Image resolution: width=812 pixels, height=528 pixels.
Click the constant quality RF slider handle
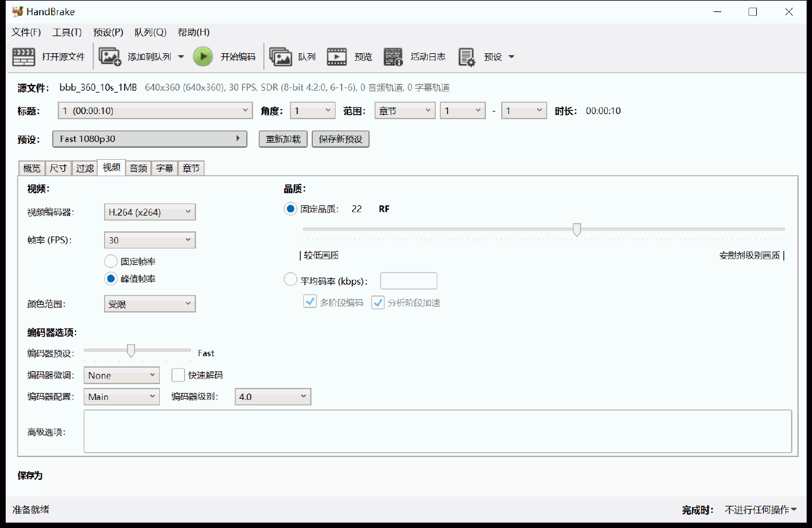tap(577, 229)
